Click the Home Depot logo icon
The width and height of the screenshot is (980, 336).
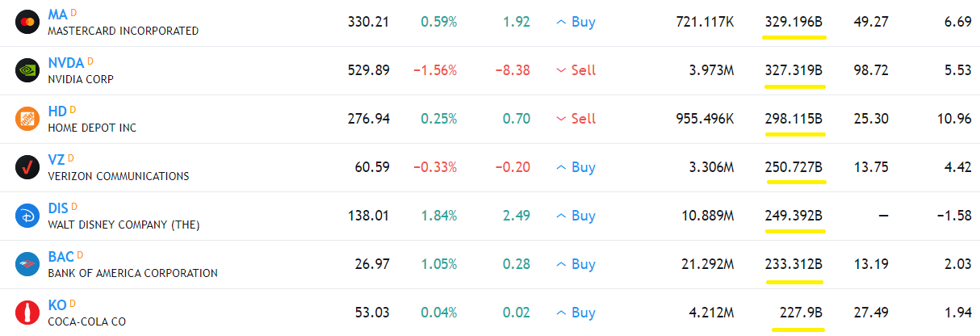coord(27,119)
